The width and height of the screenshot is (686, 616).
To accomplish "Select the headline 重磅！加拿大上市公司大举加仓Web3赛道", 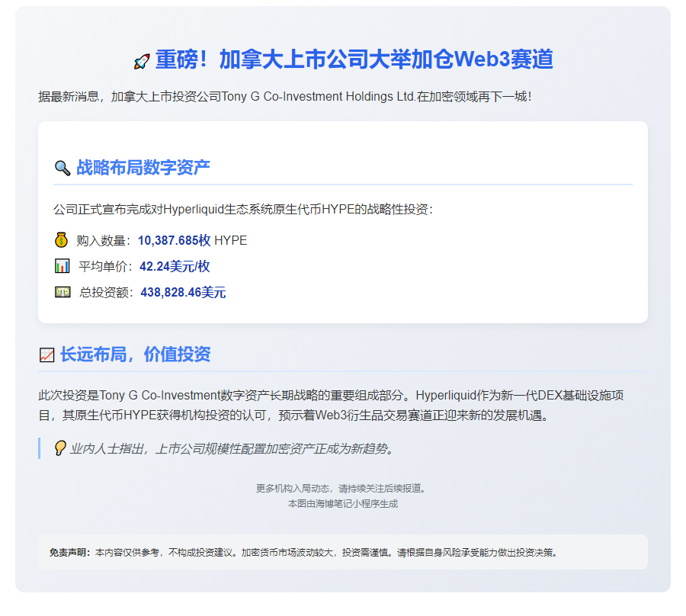I will [x=354, y=59].
